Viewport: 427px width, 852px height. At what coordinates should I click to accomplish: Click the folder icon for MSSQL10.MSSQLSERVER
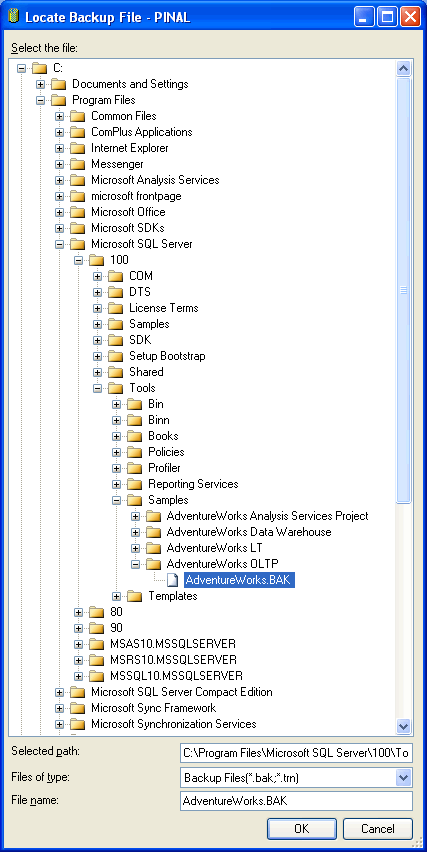click(97, 676)
